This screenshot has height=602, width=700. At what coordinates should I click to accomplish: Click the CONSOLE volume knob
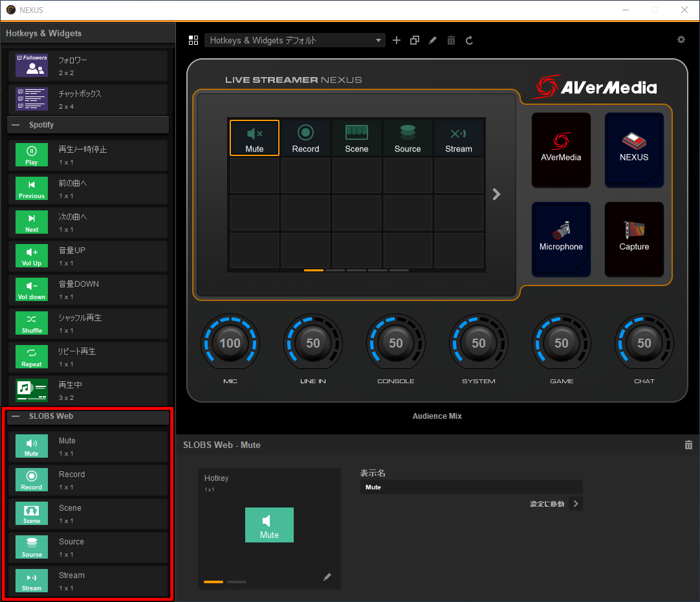[396, 343]
